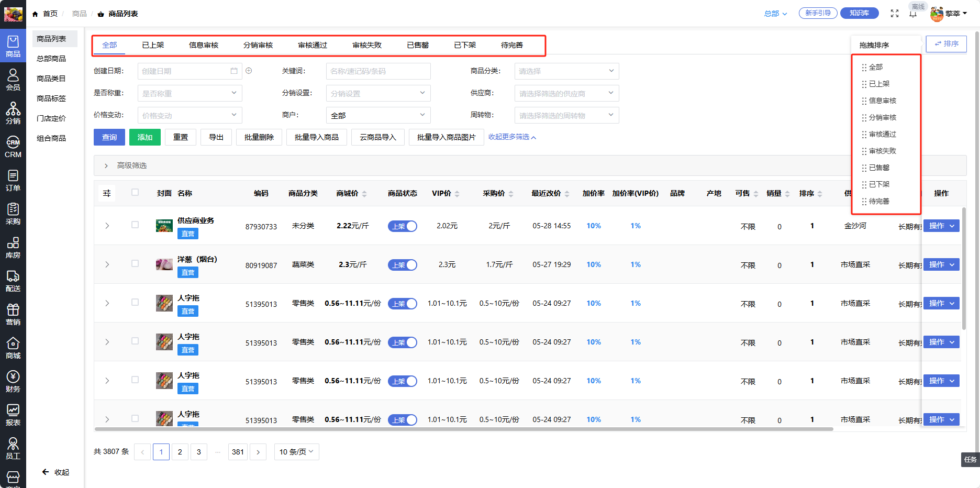The image size is (980, 488).
Task: Check the checkbox for 洋葱 (烟台) row
Action: pyautogui.click(x=135, y=264)
